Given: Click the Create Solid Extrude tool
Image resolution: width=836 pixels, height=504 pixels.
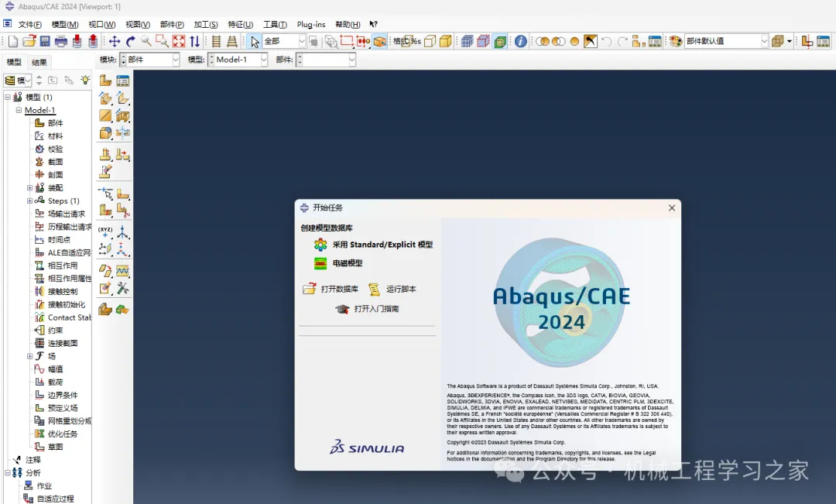Looking at the screenshot, I should point(105,98).
